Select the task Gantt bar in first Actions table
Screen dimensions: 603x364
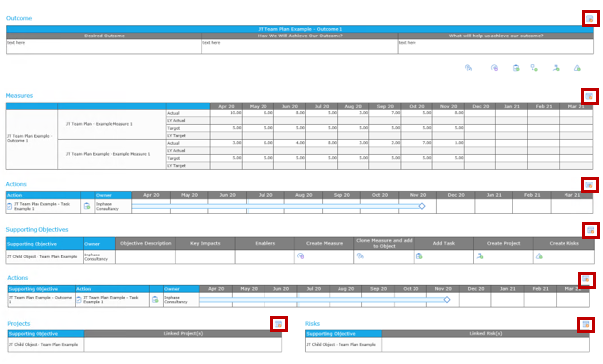pos(275,206)
